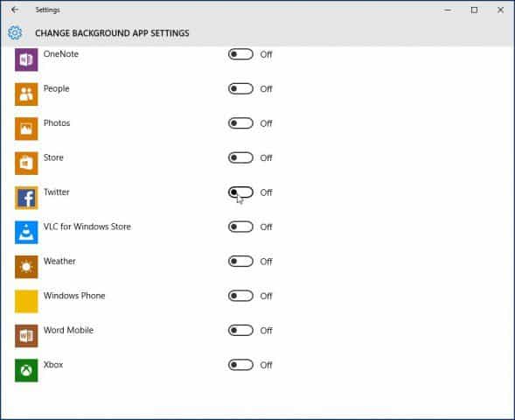Turn on Photos background toggle
Screen dimensions: 515x420
click(x=240, y=123)
